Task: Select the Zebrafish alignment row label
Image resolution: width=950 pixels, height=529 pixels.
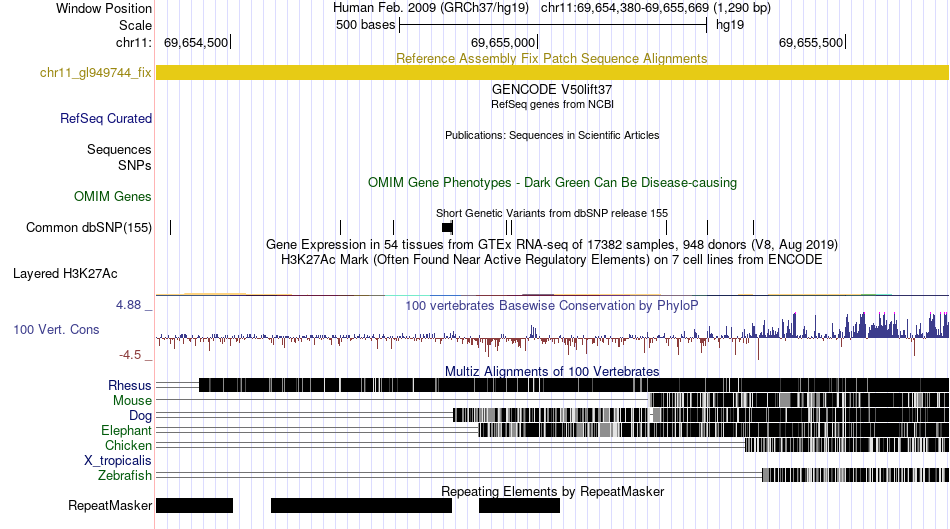Action: click(x=125, y=475)
